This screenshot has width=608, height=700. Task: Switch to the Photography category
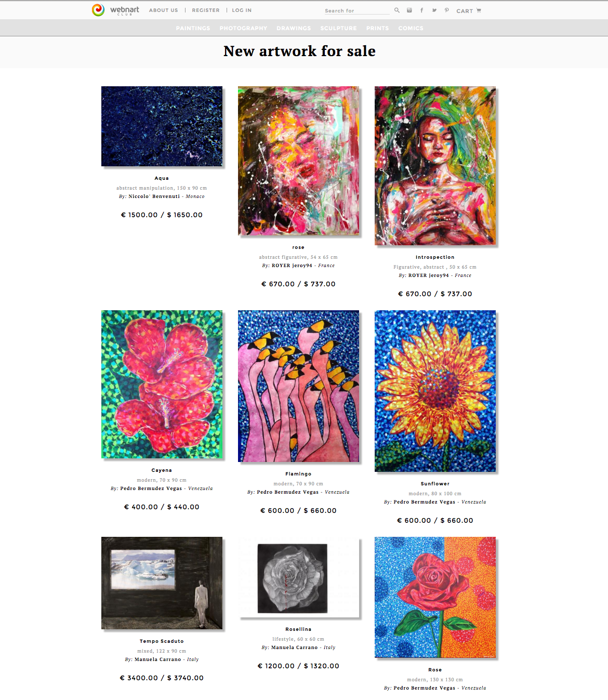[243, 28]
